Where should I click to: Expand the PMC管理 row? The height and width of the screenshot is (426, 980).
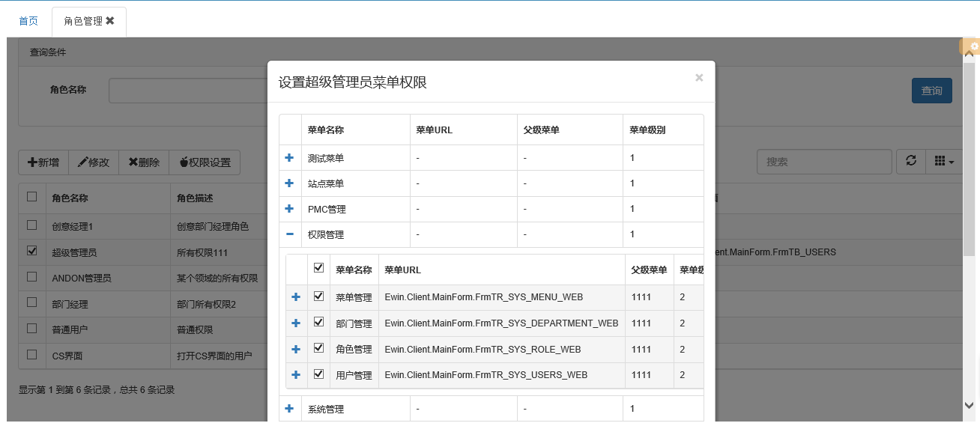(289, 209)
